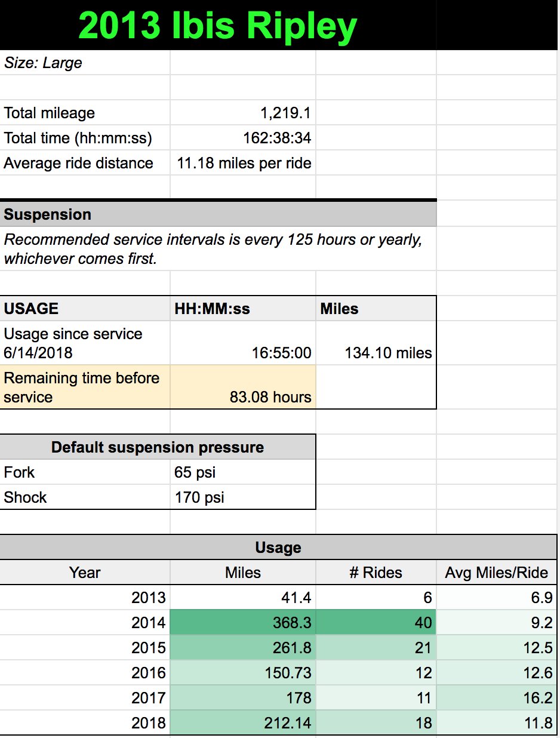Select the "Total time (hh:mm:ss)" label
This screenshot has width=560, height=738.
pyautogui.click(x=85, y=138)
